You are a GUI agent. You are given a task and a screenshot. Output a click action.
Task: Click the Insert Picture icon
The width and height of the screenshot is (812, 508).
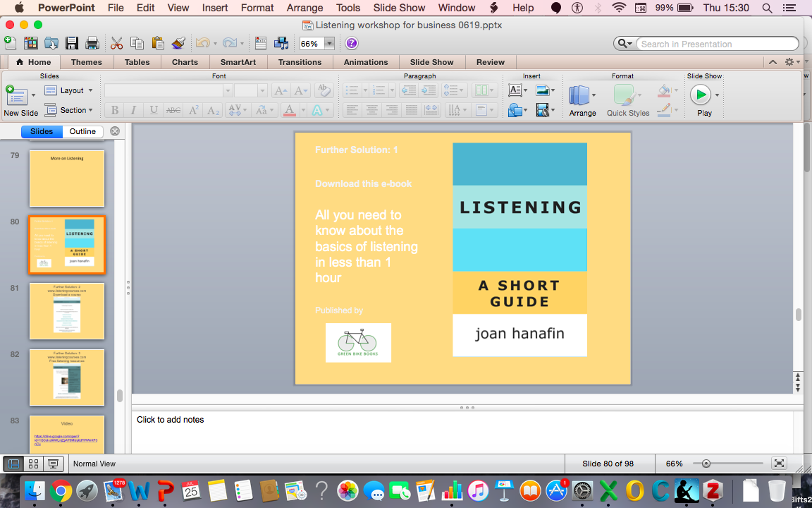coord(542,90)
